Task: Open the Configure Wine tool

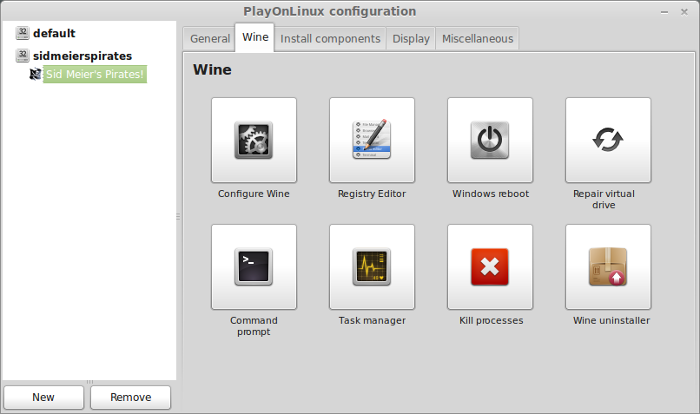Action: coord(254,140)
